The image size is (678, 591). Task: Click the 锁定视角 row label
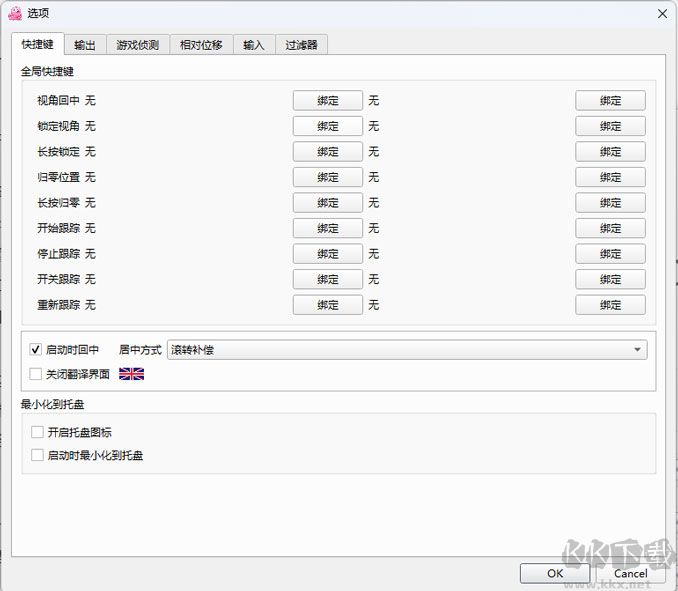(58, 126)
